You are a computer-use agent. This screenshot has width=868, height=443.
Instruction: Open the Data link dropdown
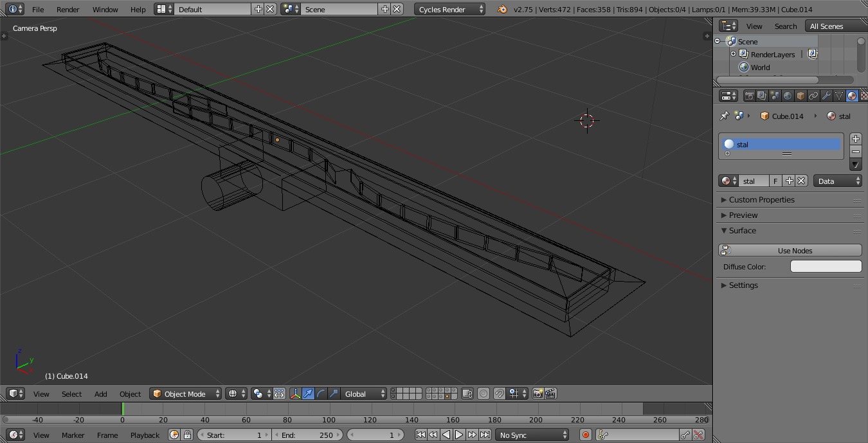pos(838,181)
